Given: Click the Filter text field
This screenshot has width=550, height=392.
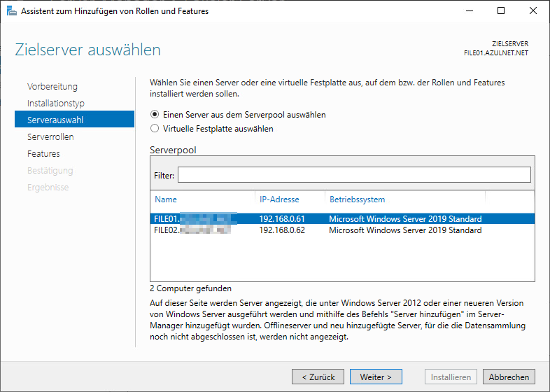Looking at the screenshot, I should click(354, 174).
